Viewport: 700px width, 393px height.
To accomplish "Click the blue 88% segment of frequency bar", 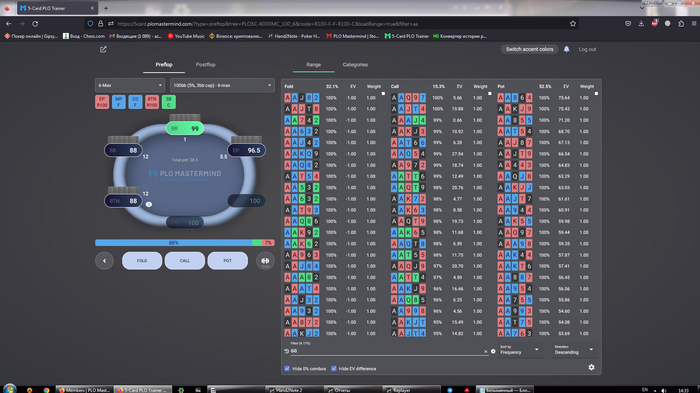I will (174, 243).
